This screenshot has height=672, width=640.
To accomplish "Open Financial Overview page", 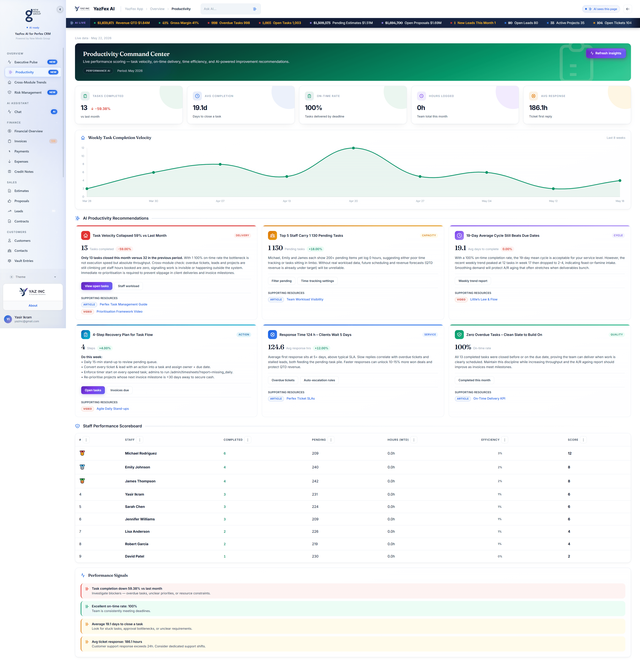I will point(33,131).
